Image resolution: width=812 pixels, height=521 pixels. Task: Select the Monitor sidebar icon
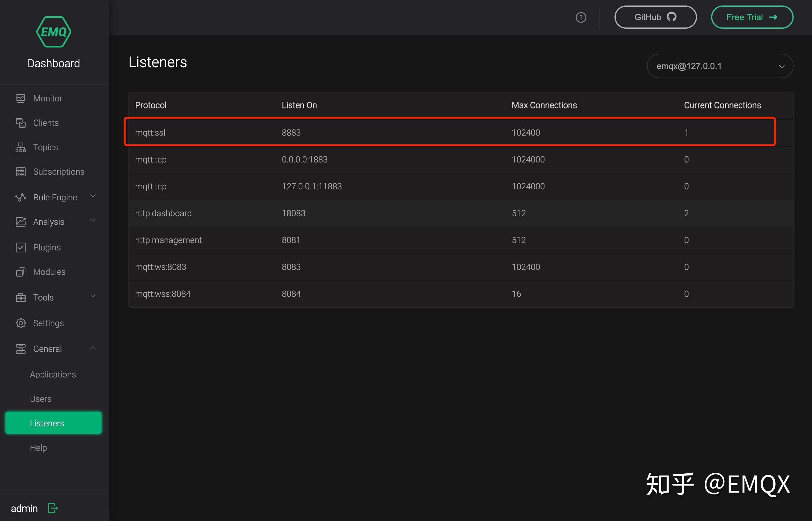[x=21, y=98]
